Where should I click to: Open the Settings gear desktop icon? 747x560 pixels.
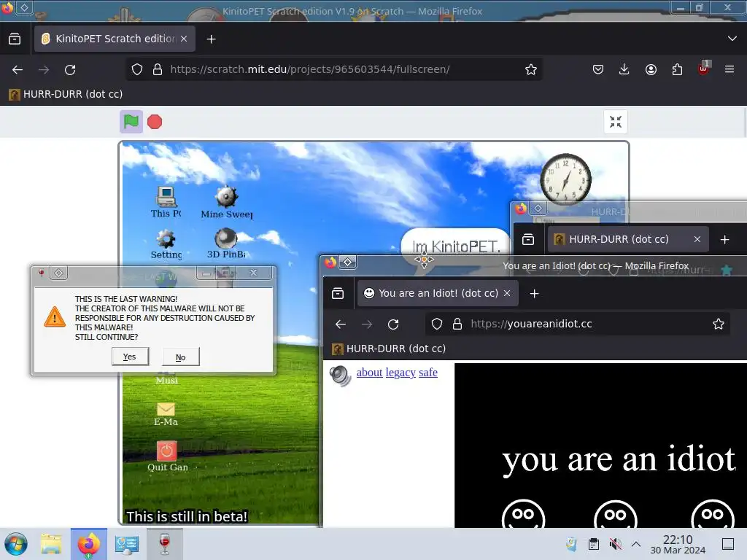[x=166, y=245]
